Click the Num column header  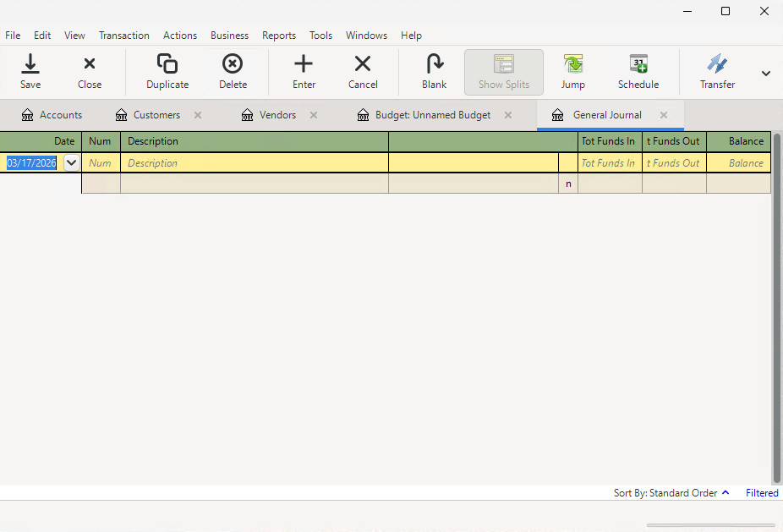(101, 141)
